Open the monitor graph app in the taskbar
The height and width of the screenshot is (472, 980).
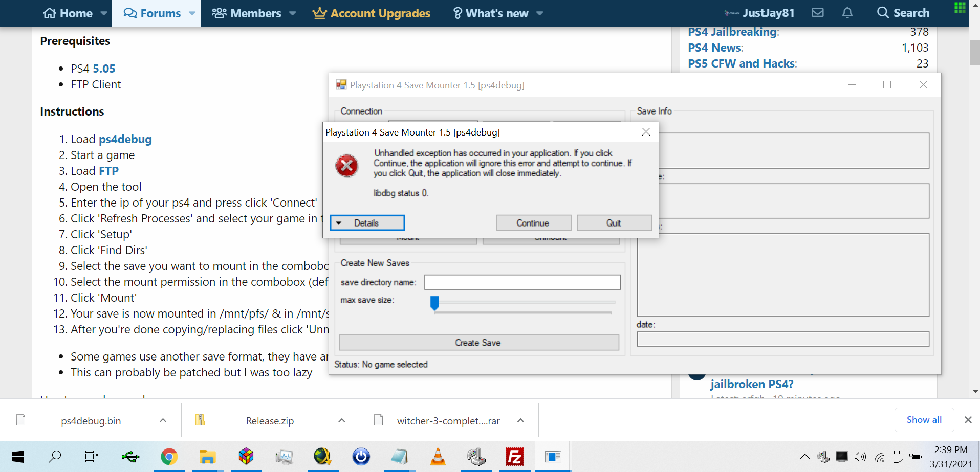coord(285,457)
